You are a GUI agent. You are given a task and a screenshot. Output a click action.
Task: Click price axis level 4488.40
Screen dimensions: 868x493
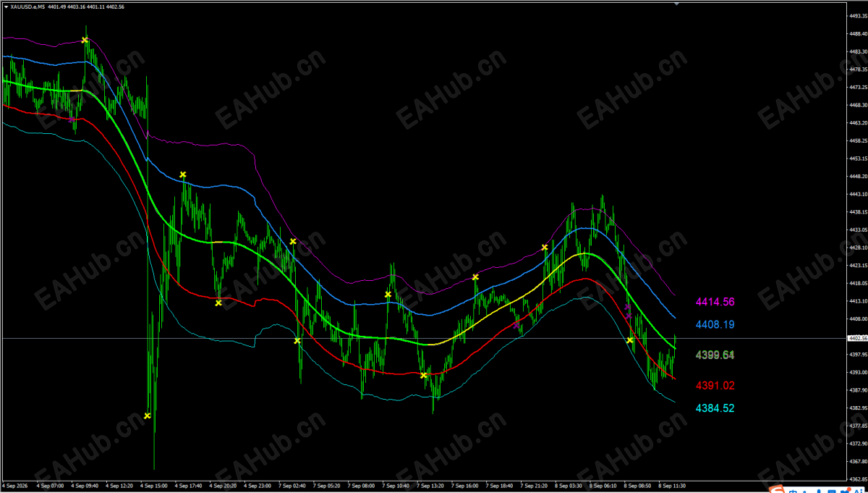(858, 33)
